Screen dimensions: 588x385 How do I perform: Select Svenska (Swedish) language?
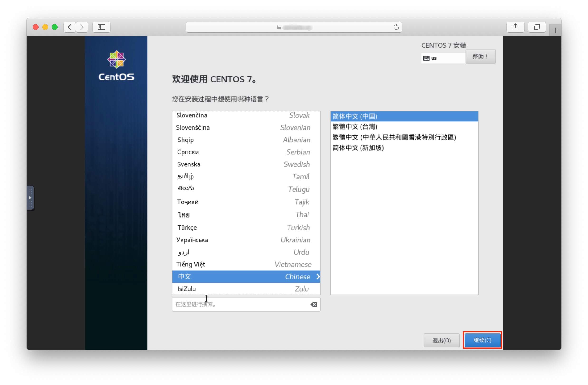(x=246, y=164)
